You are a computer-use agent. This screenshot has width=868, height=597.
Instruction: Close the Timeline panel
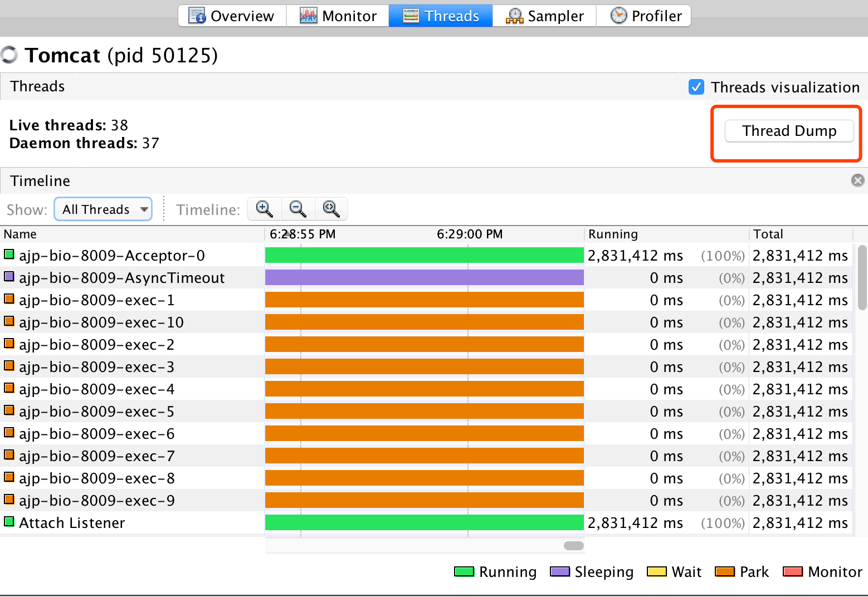pos(858,180)
